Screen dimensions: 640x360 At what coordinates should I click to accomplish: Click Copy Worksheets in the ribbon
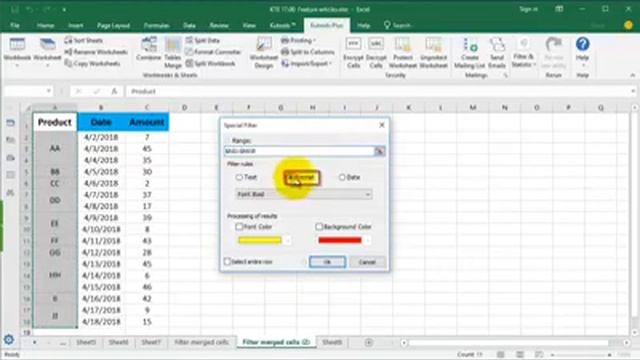(92, 63)
